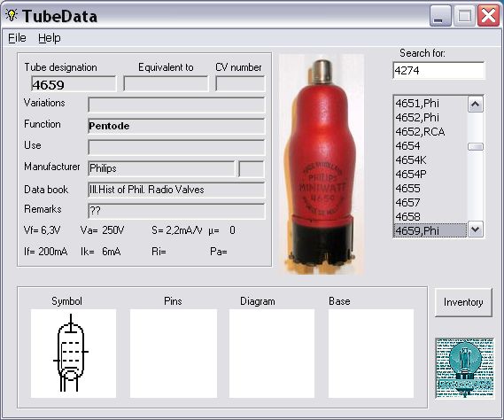Click the scroll down arrow of tube list
504x420 pixels.
(x=476, y=229)
